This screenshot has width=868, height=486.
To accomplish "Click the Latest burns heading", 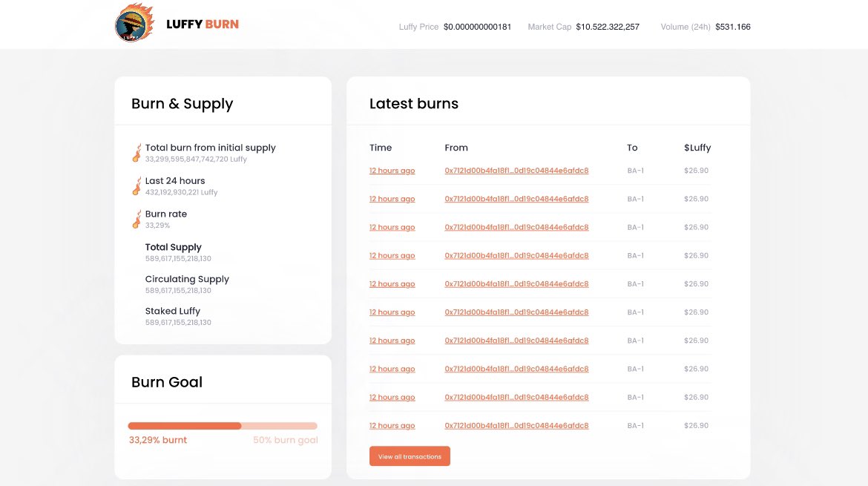I will (413, 104).
